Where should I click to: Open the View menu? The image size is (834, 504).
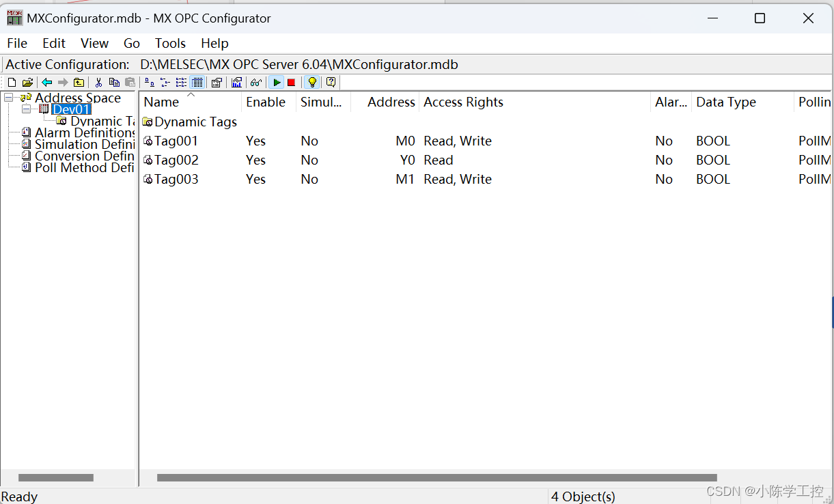point(94,43)
